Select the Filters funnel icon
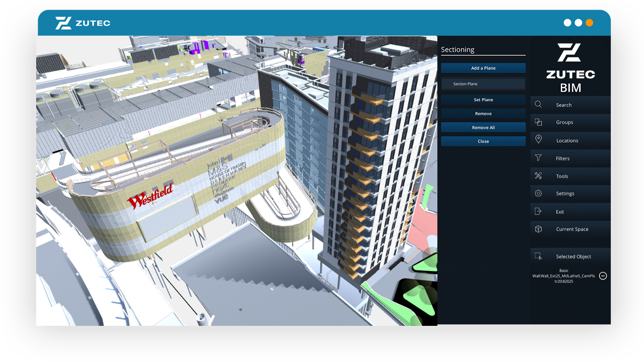 (539, 158)
